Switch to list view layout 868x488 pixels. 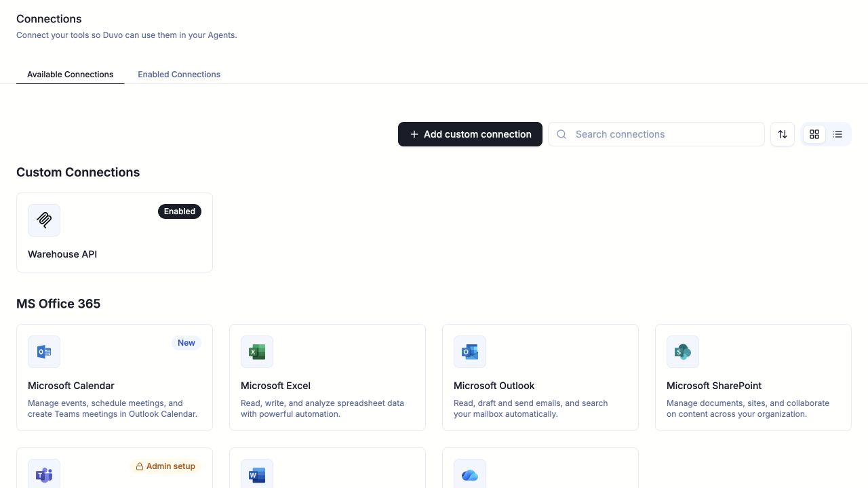[837, 134]
